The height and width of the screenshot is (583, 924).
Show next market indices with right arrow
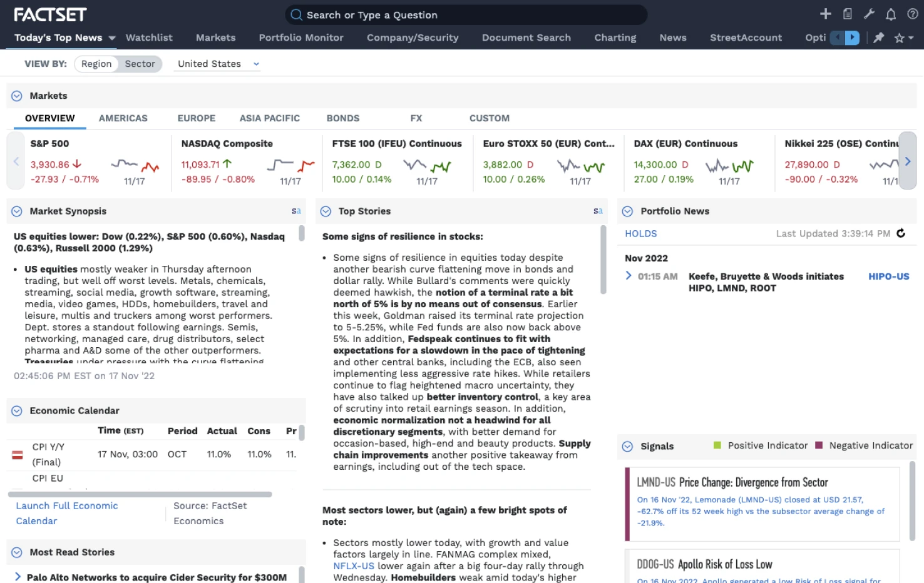click(x=908, y=161)
